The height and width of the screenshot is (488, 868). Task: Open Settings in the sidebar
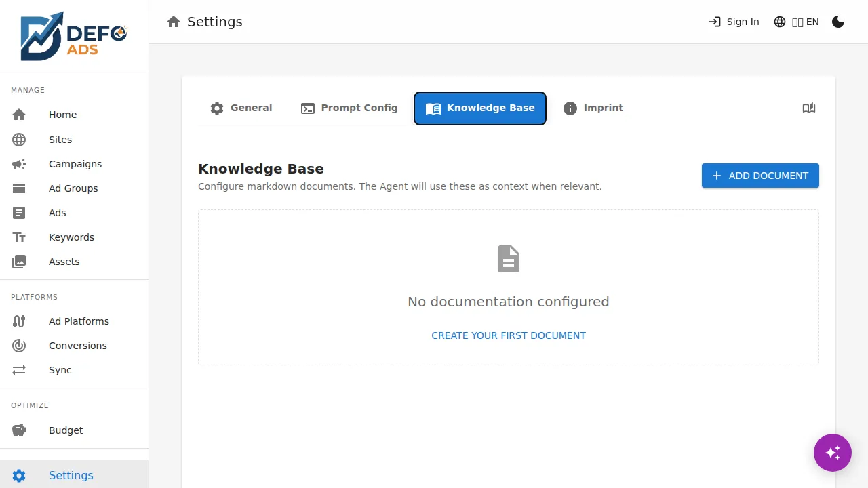pyautogui.click(x=75, y=474)
